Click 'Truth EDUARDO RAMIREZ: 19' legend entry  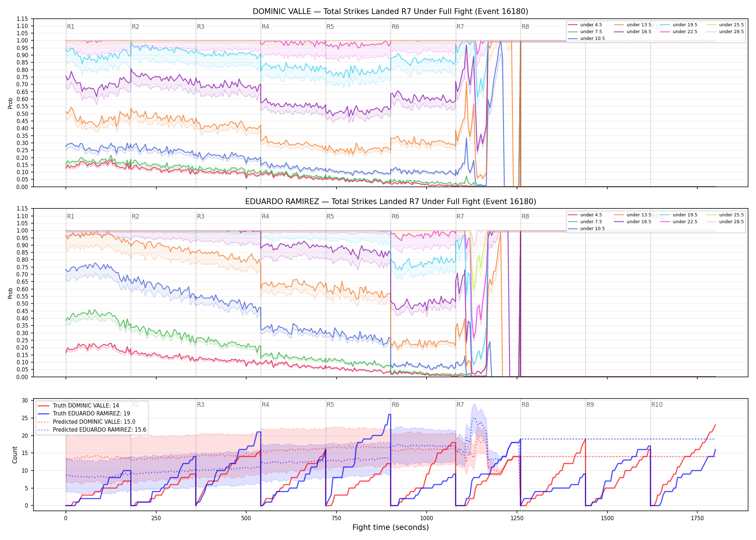pyautogui.click(x=84, y=414)
